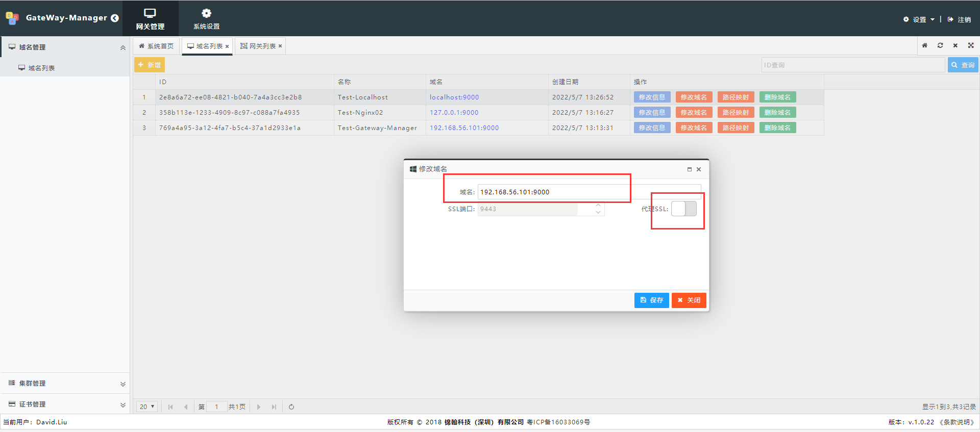Click the pagination refresh icon
980x432 pixels.
pyautogui.click(x=291, y=407)
